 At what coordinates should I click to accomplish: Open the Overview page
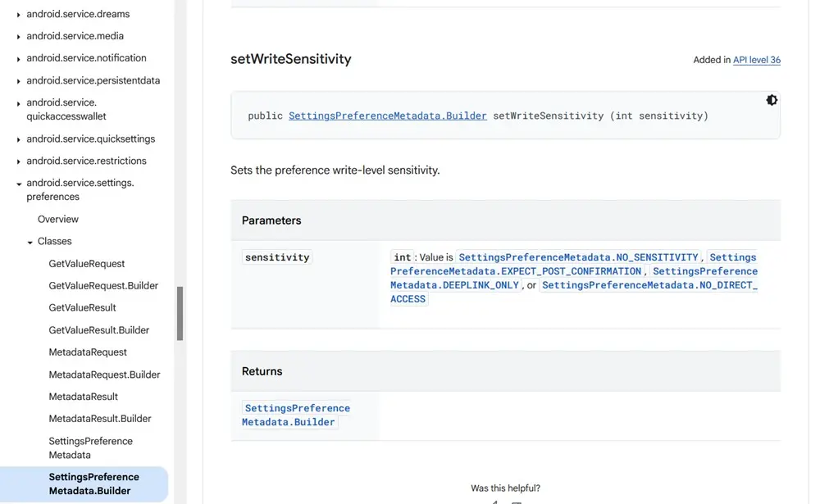click(58, 219)
